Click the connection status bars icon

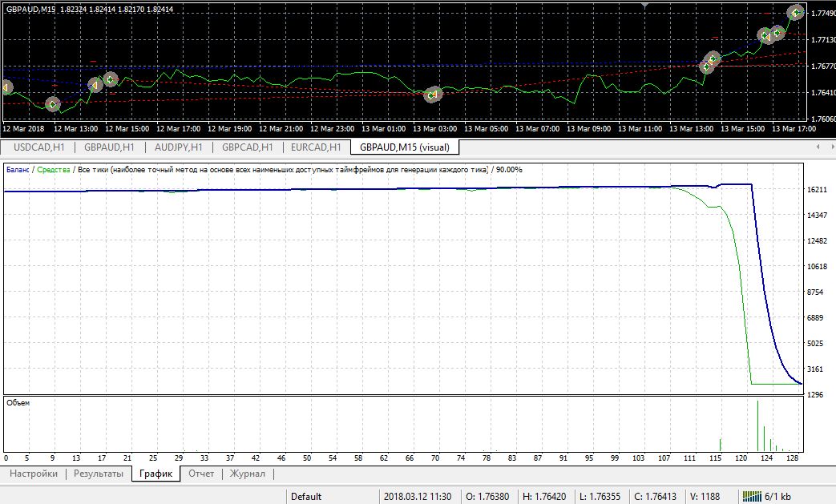point(752,497)
